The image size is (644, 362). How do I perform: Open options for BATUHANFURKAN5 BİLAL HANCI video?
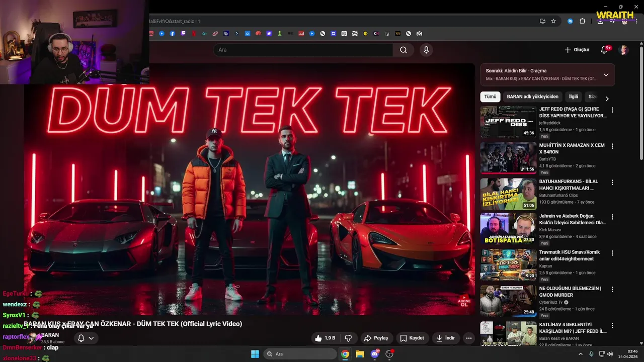[x=612, y=183]
